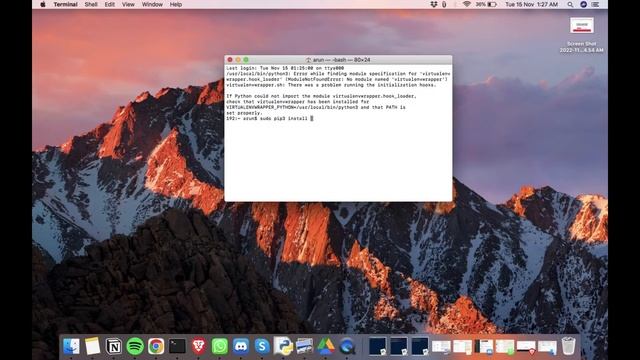Select the Screen Shot file on desktop

coord(582,35)
